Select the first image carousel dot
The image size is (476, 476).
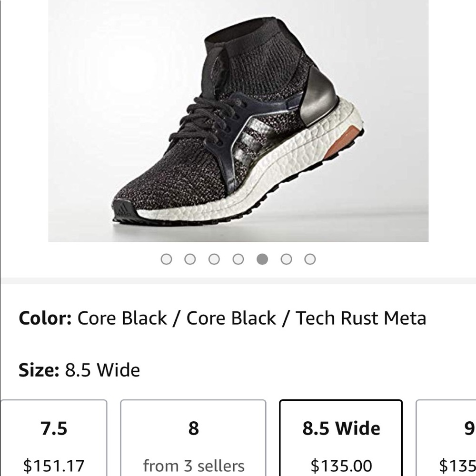coord(167,259)
